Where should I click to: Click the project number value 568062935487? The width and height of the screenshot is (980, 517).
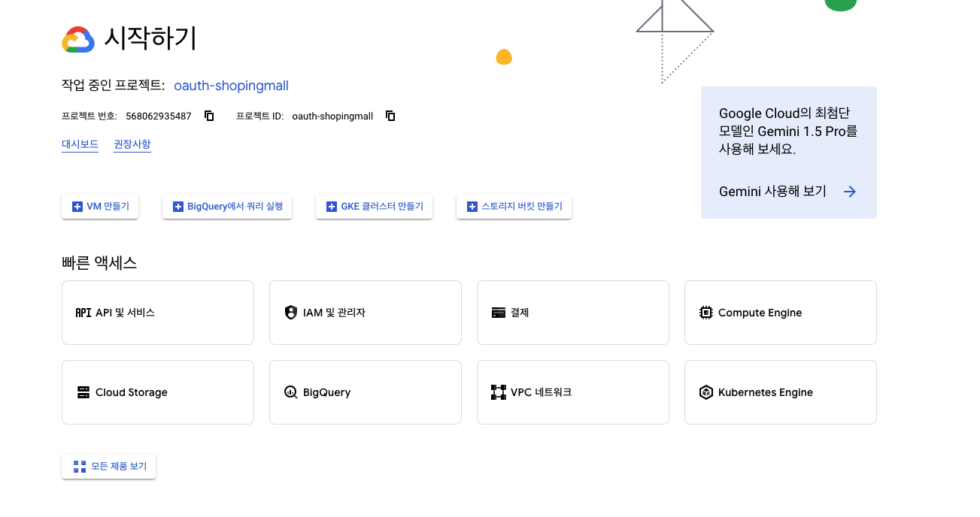point(159,116)
